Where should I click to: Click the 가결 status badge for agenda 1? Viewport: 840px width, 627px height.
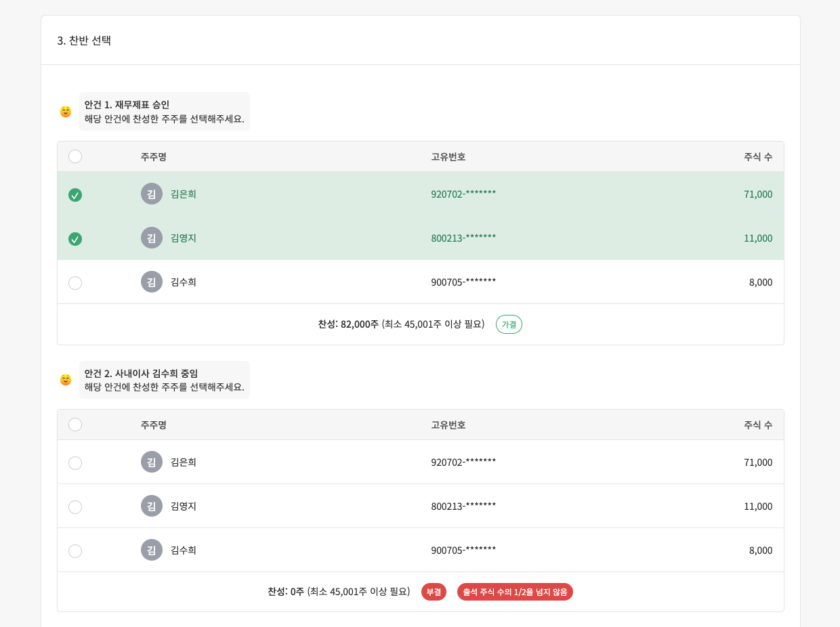(x=509, y=324)
